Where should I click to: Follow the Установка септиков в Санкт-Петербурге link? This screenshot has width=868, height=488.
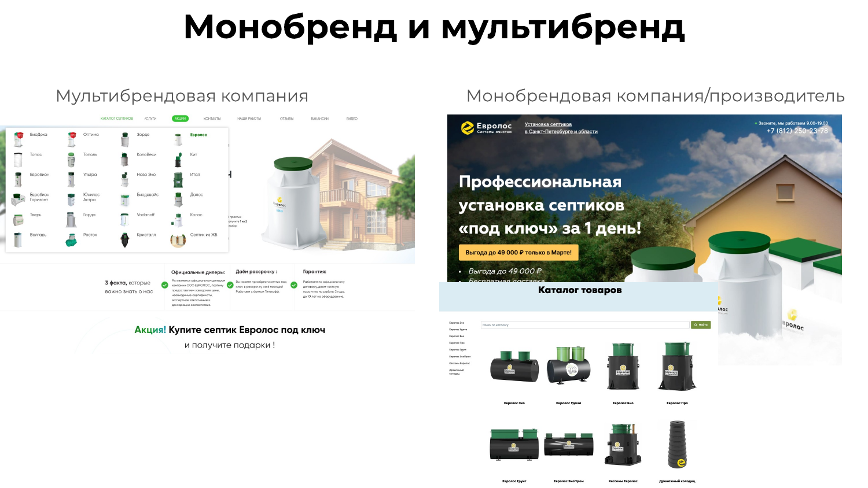click(561, 128)
